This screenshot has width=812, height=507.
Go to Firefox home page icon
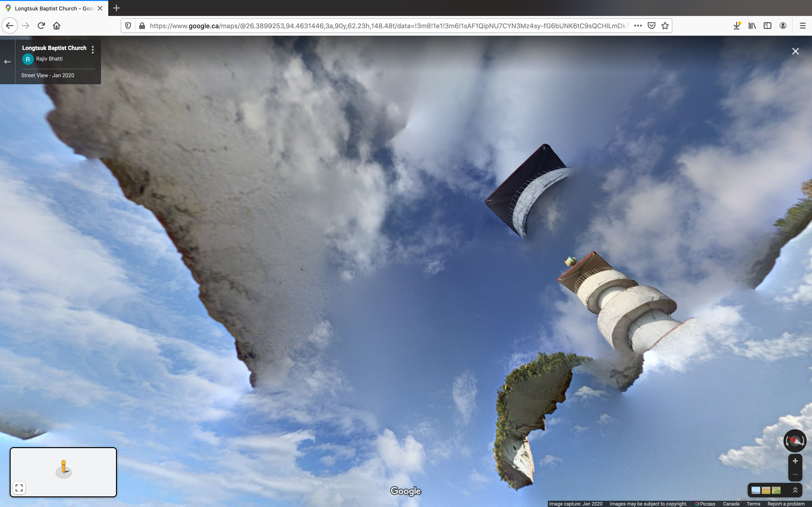coord(56,26)
